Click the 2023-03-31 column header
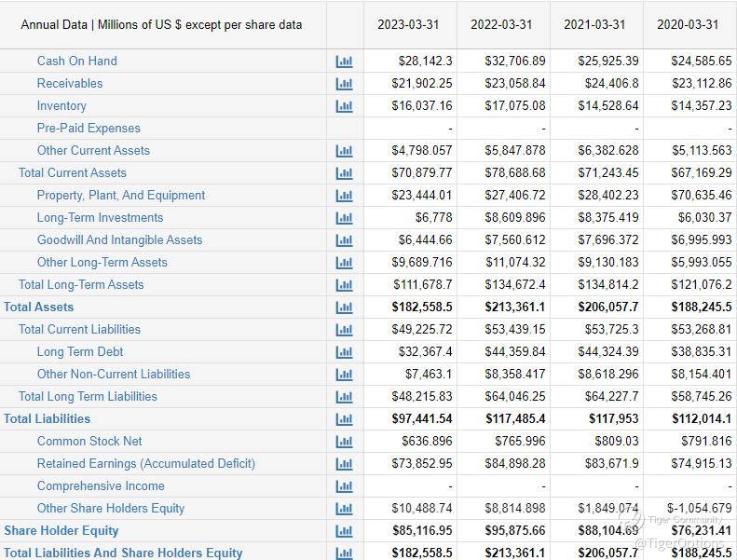The height and width of the screenshot is (560, 737). (x=408, y=24)
